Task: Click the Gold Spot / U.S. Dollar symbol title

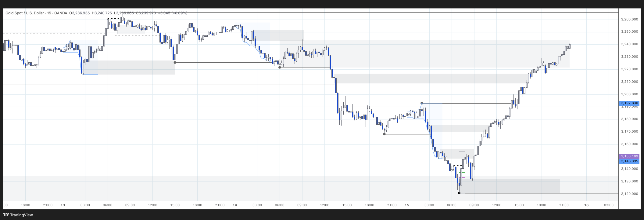Action: [x=25, y=13]
